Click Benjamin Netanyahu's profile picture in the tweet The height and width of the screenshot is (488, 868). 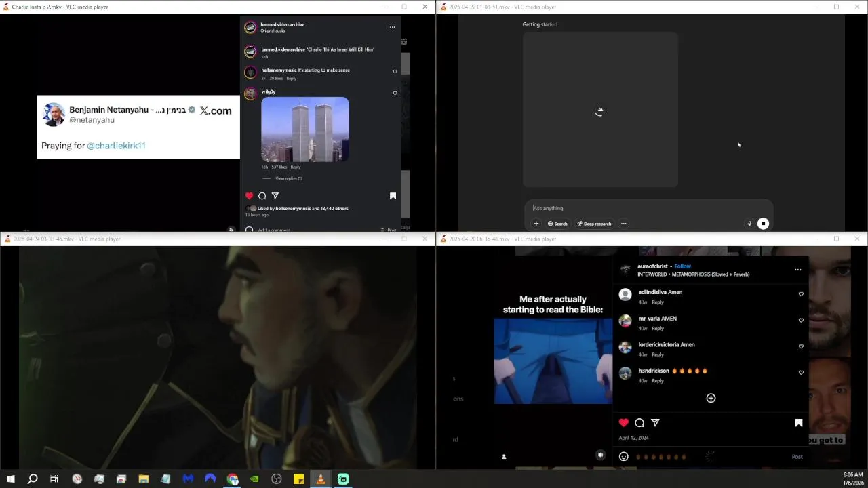click(54, 114)
